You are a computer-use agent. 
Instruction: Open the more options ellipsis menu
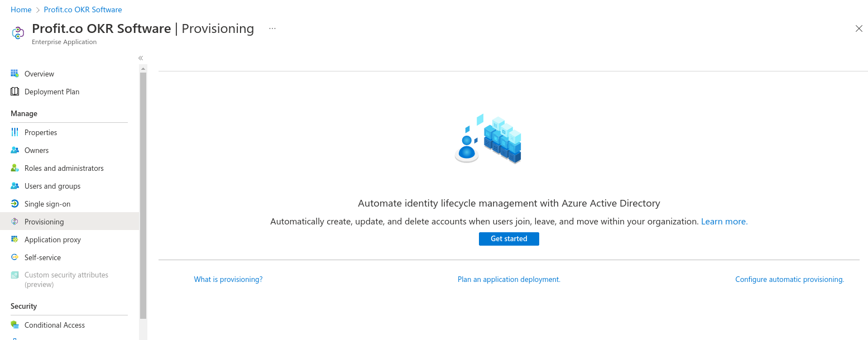272,28
